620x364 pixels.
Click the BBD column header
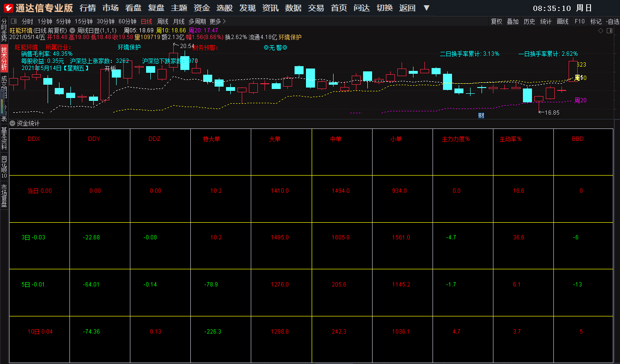coord(578,139)
